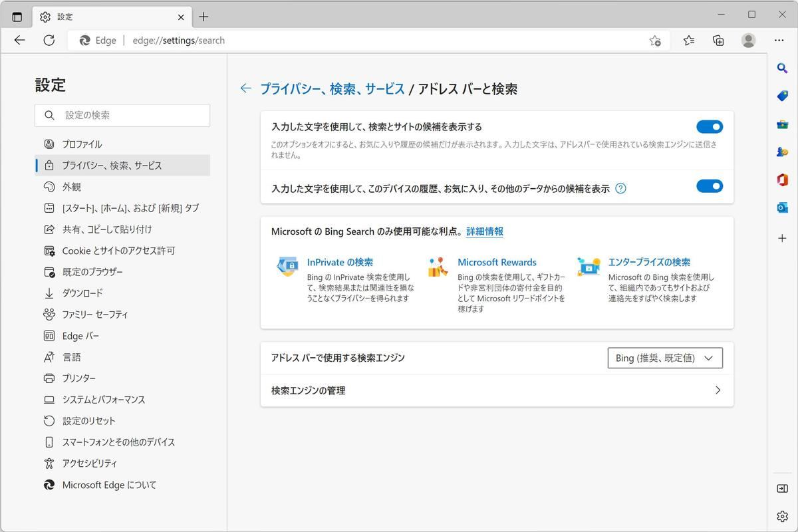
Task: Close the 設定 tab
Action: (181, 17)
